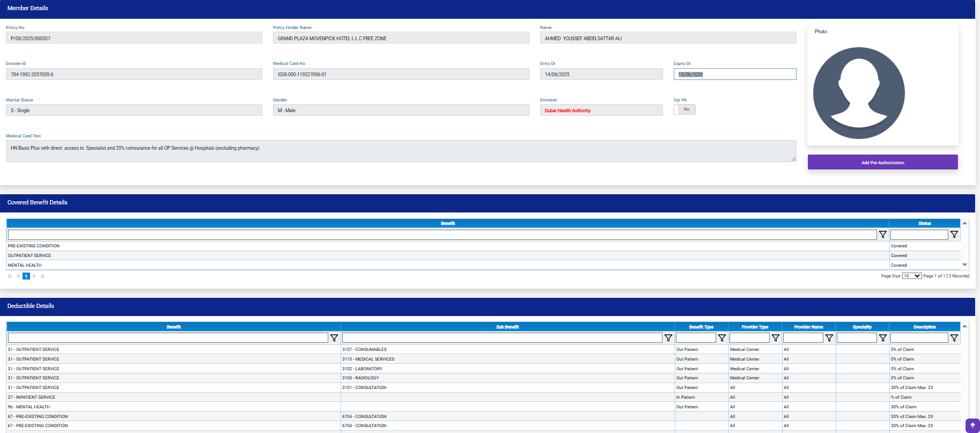The height and width of the screenshot is (433, 980).
Task: Click the Benefit Type filter funnel icon
Action: (x=721, y=338)
